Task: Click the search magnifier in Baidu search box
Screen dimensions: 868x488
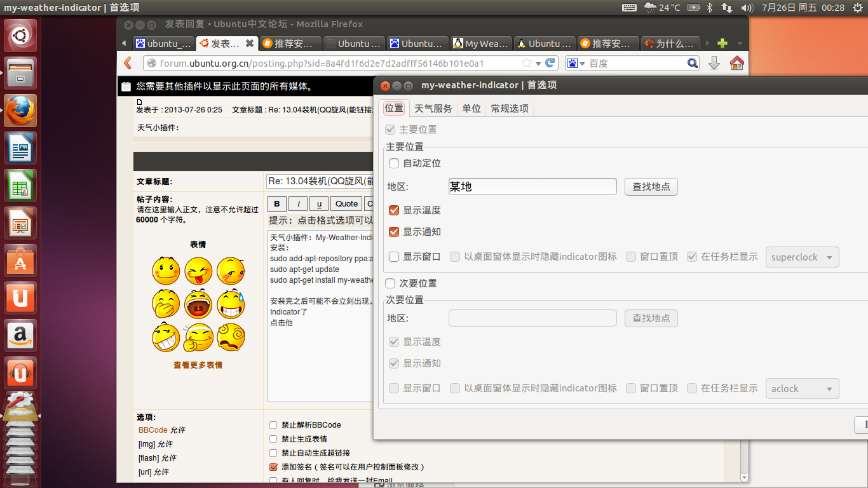Action: click(x=693, y=63)
